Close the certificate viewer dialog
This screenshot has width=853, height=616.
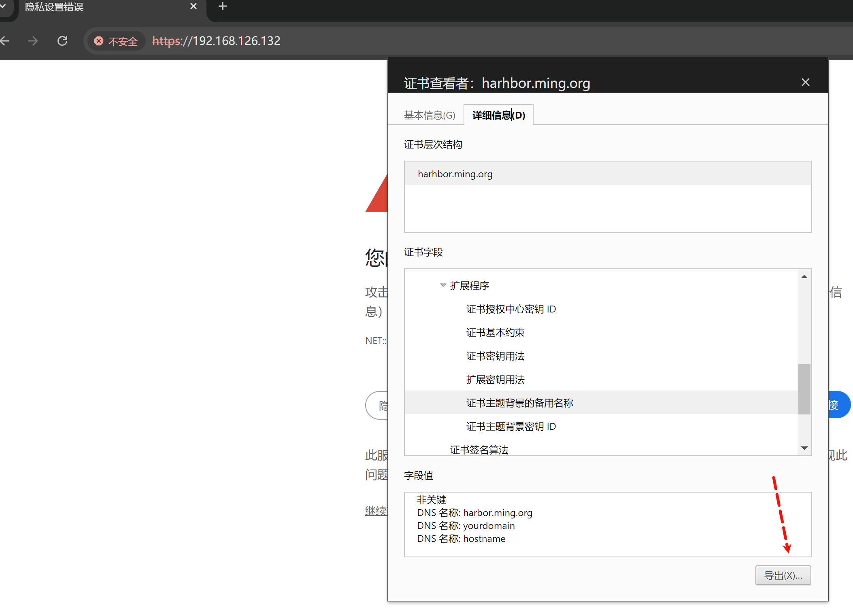click(805, 83)
